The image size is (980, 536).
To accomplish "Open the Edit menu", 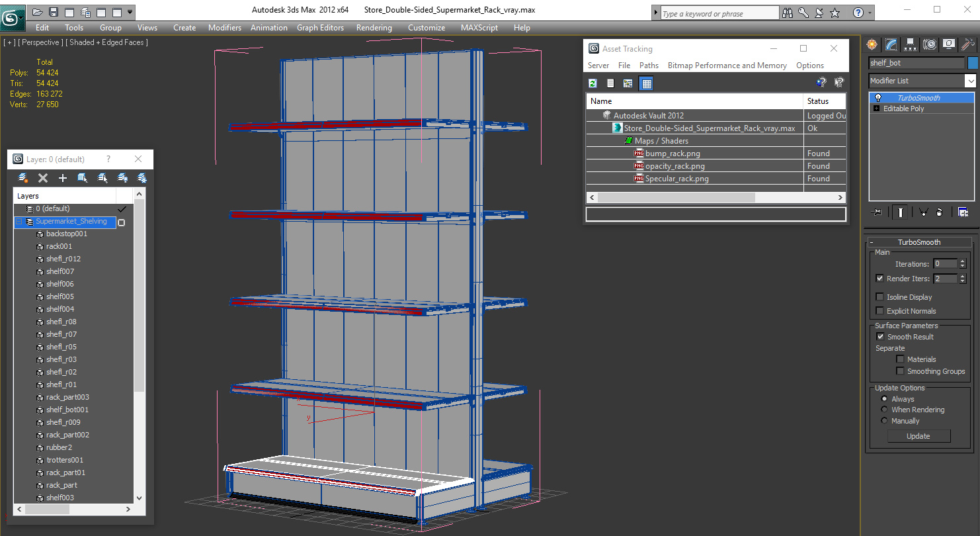I will pos(42,28).
